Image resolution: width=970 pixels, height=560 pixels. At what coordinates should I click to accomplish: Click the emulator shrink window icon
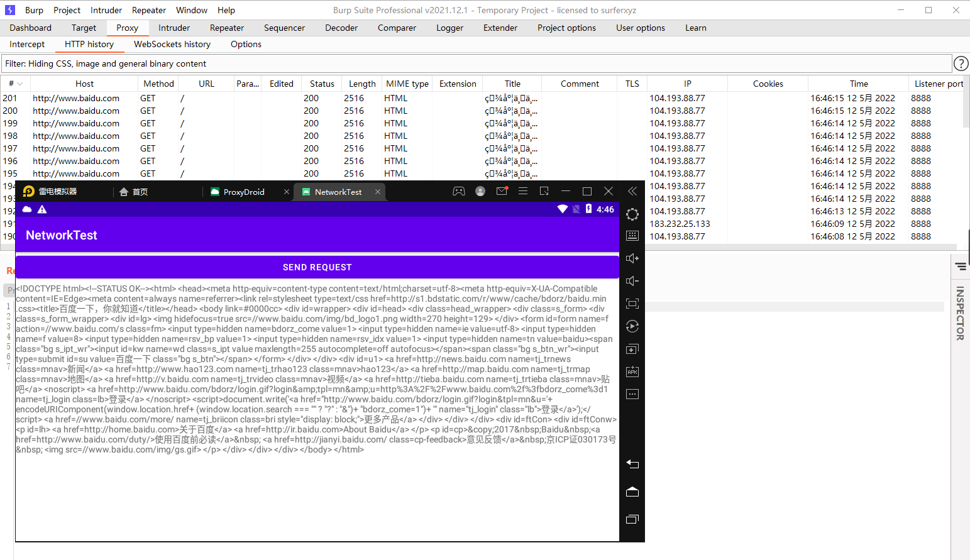[544, 191]
